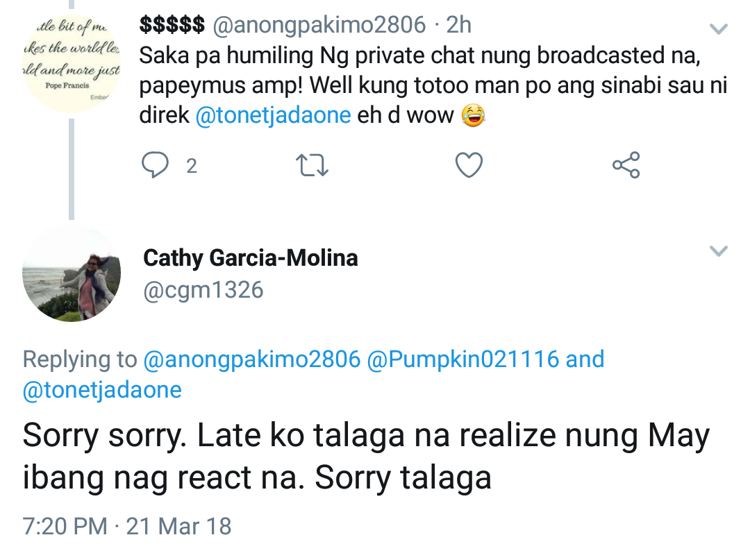Open the $$$$$ display name profile
This screenshot has height=560, width=750.
pyautogui.click(x=172, y=25)
